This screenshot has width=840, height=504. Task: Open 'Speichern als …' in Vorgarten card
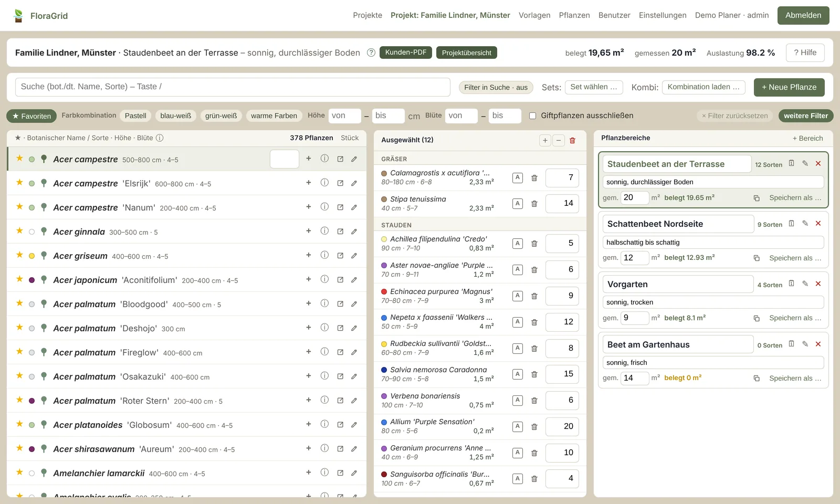click(795, 318)
